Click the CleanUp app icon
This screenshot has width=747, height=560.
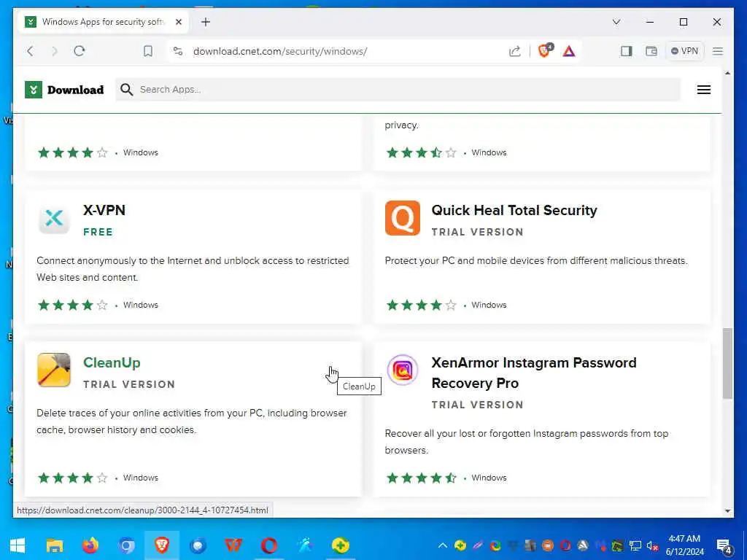click(54, 370)
